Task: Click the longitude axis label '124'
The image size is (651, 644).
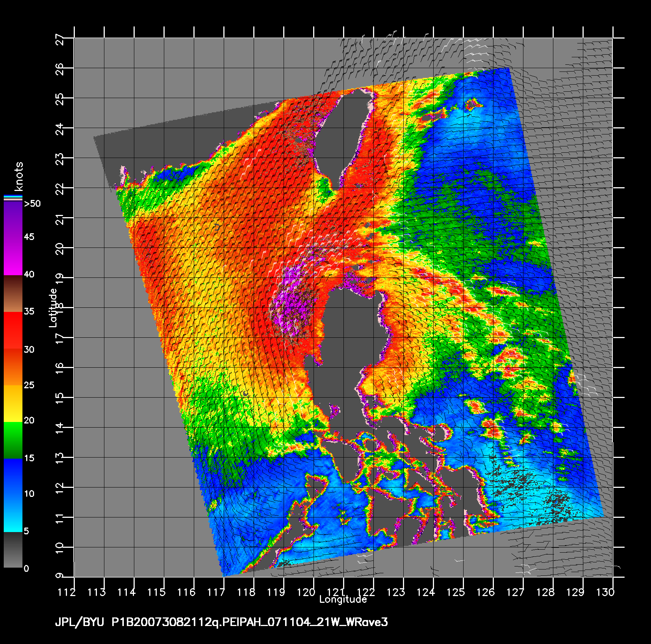Action: (x=426, y=592)
